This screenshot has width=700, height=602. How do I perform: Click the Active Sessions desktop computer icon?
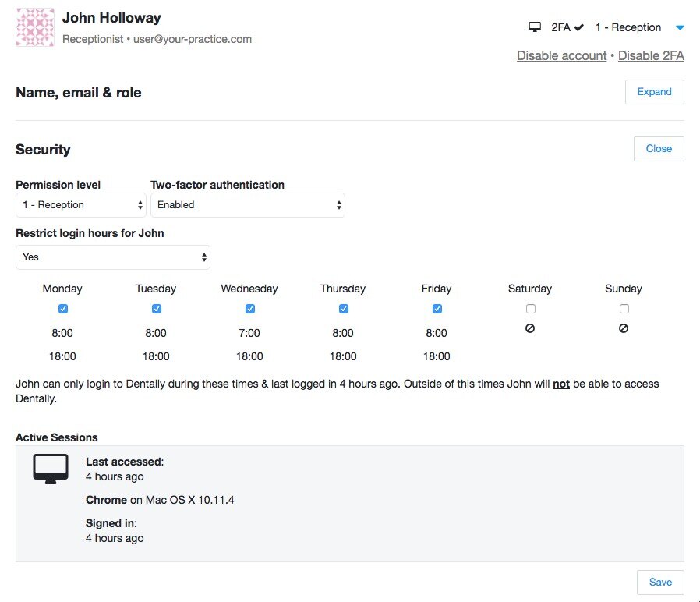50,469
